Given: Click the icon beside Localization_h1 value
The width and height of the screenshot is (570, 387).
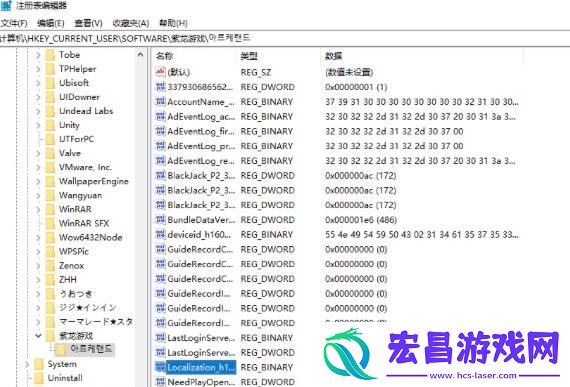Looking at the screenshot, I should [160, 367].
